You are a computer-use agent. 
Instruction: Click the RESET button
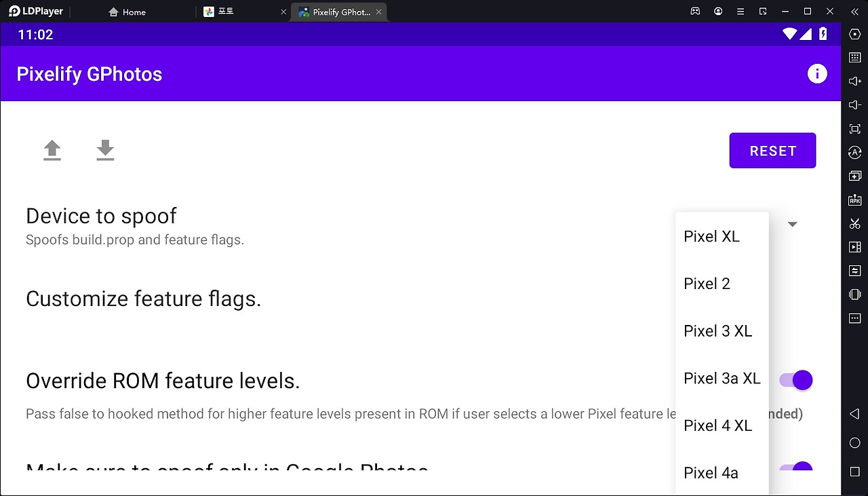(772, 151)
